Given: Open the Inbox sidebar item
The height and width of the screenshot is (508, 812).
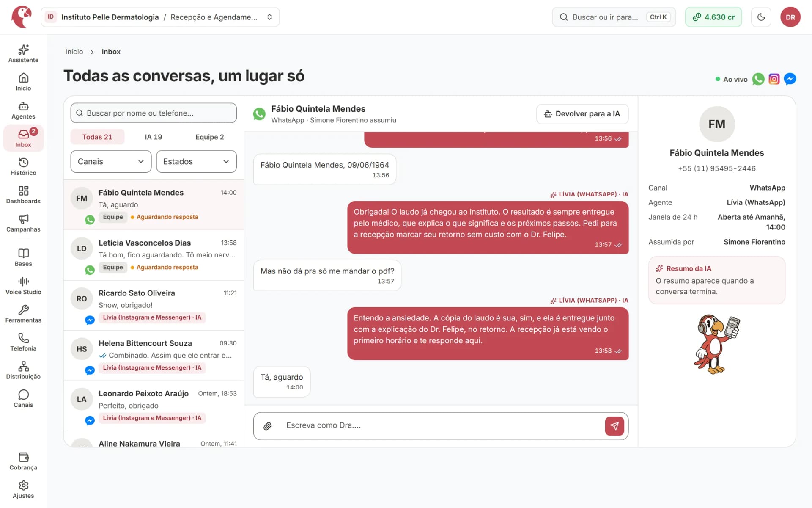Looking at the screenshot, I should click(x=23, y=138).
